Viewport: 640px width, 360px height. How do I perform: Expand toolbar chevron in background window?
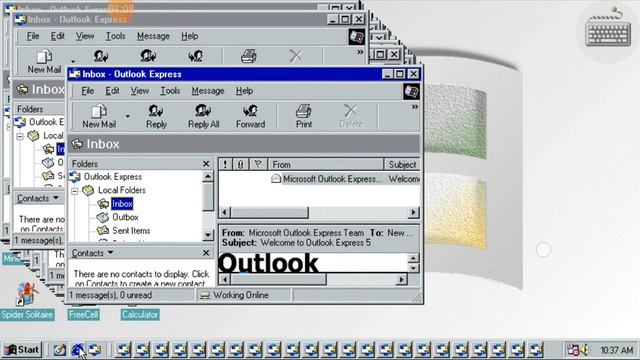360,52
